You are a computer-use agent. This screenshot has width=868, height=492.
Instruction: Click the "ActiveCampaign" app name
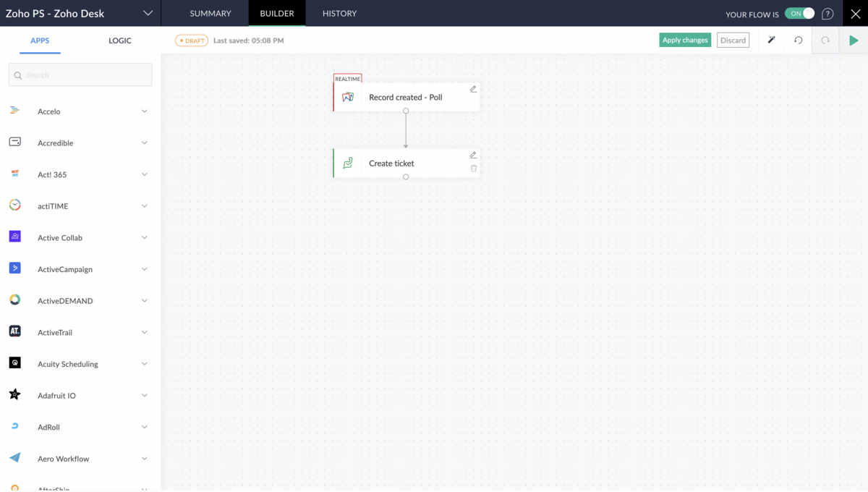65,269
